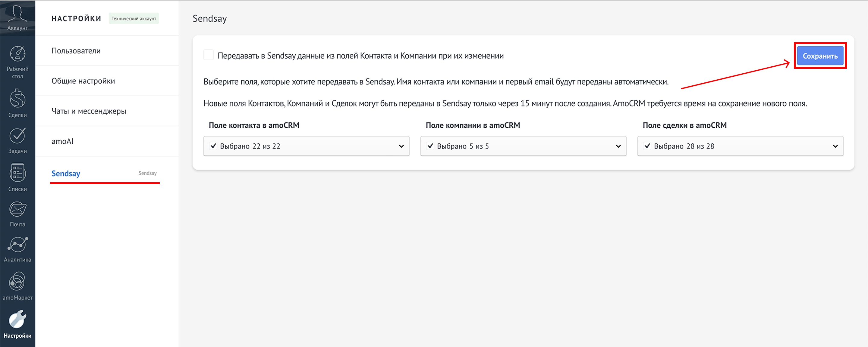This screenshot has height=347, width=868.
Task: Expand the Поле компании в amoCRM dropdown
Action: coord(618,146)
